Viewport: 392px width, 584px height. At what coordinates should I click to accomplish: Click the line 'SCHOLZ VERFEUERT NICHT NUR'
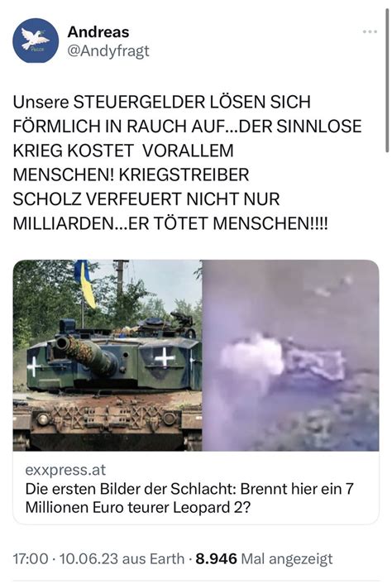(146, 199)
